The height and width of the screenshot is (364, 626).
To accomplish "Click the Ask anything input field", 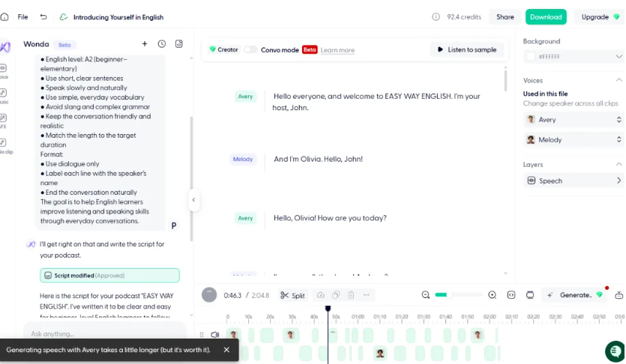I will click(97, 333).
